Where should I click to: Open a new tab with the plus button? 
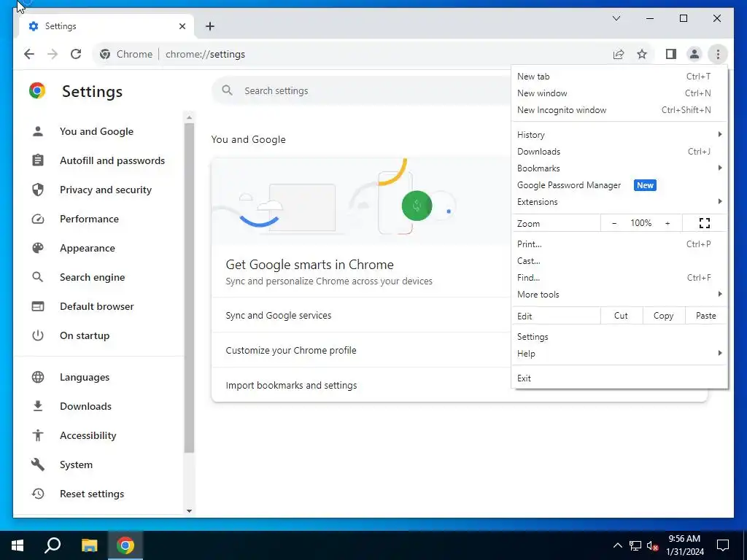[210, 26]
